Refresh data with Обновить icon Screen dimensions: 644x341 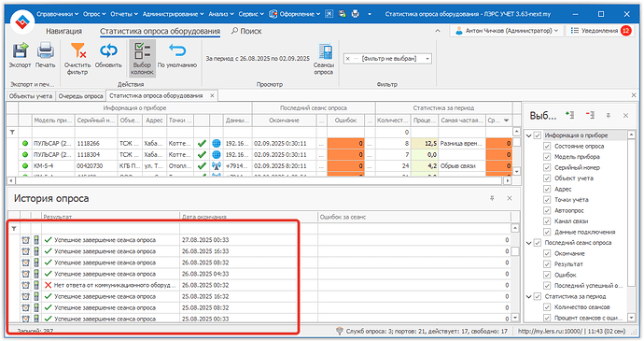tap(108, 50)
